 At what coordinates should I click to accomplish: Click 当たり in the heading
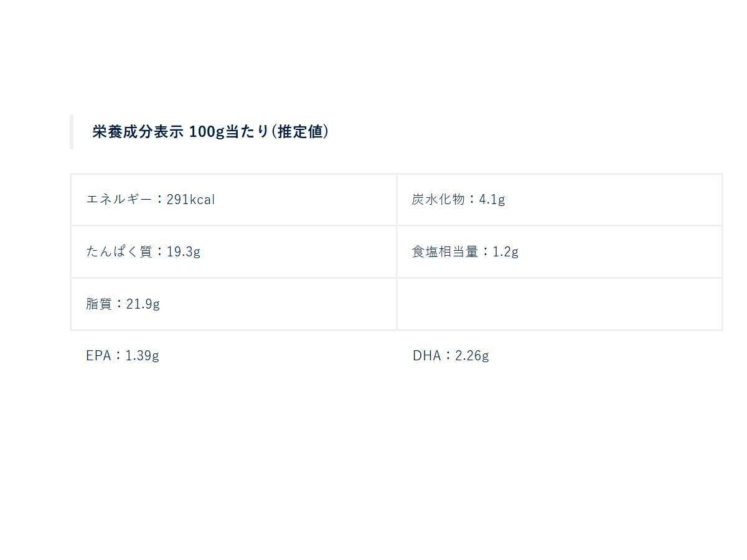[x=247, y=132]
